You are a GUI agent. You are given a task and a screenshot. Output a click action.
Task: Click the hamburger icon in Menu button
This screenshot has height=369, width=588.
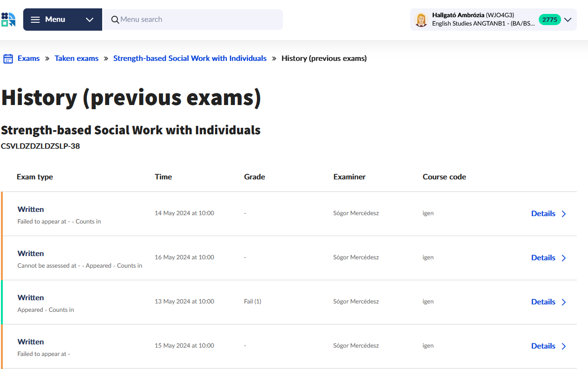point(35,20)
